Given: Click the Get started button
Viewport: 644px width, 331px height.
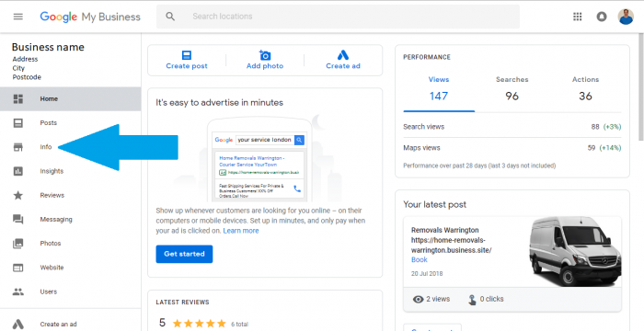Looking at the screenshot, I should tap(184, 254).
